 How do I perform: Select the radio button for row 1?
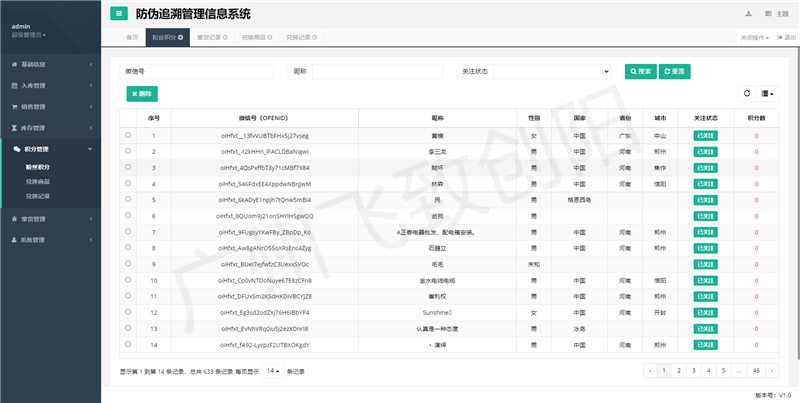[127, 135]
